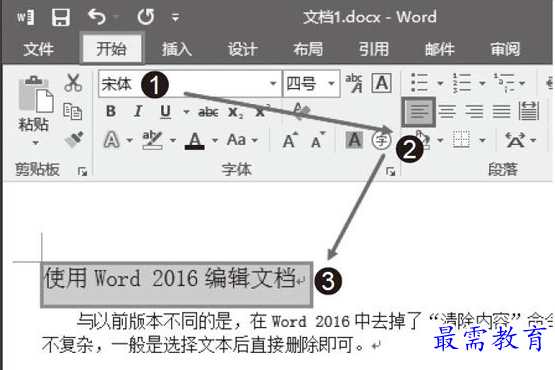555x370 pixels.
Task: Click the Paste clipboard icon
Action: (x=36, y=95)
